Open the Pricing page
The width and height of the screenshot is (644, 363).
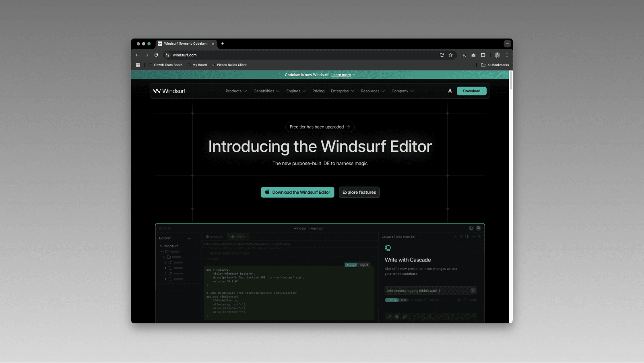pyautogui.click(x=318, y=91)
